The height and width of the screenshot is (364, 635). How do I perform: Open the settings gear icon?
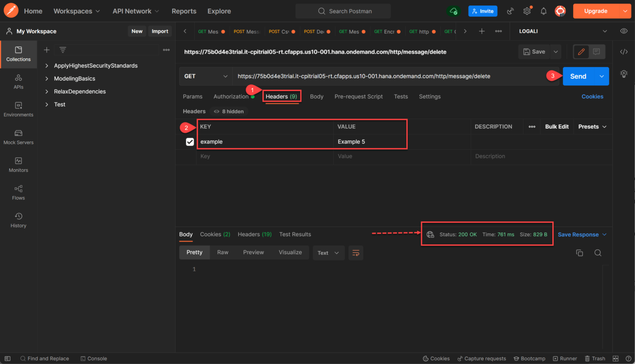point(527,11)
